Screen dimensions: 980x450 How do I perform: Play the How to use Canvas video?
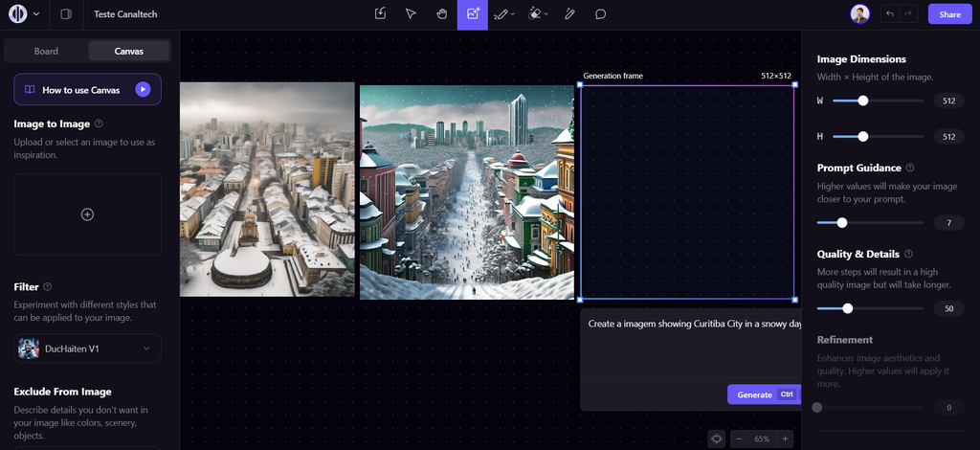143,89
